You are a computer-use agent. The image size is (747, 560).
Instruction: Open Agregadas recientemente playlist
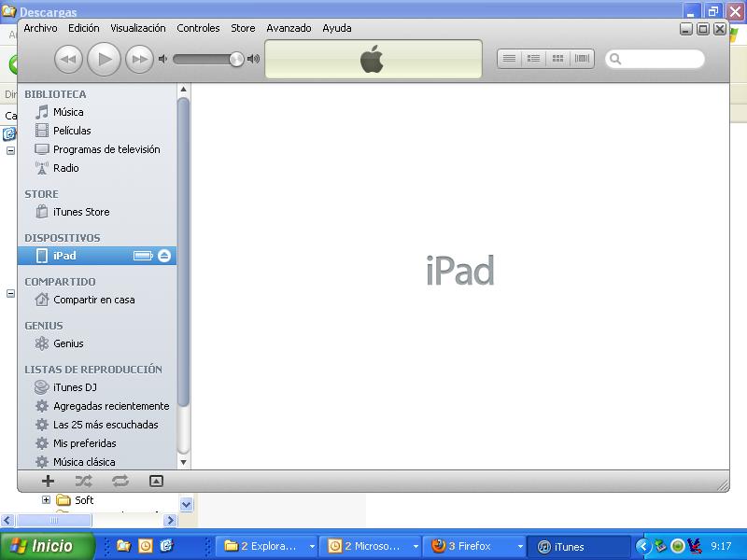(x=97, y=406)
